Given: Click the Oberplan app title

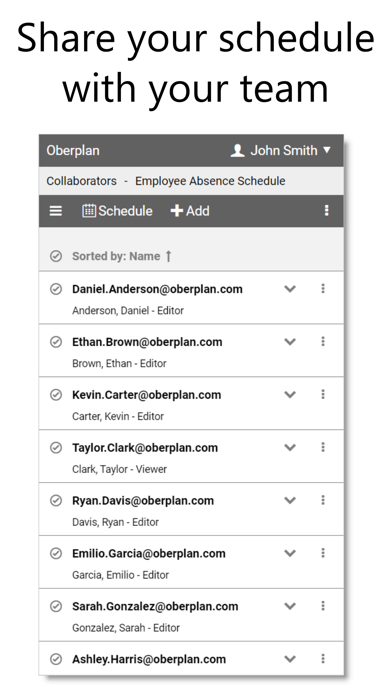Looking at the screenshot, I should (73, 150).
